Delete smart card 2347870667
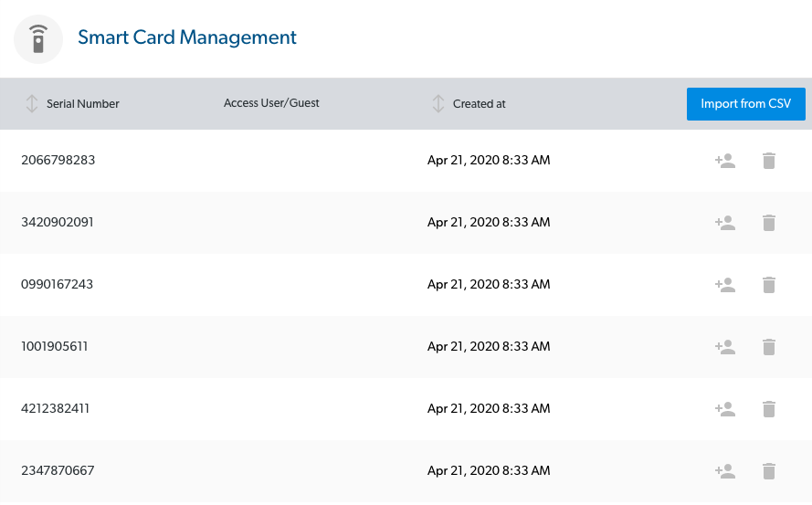This screenshot has width=812, height=505. 769,471
